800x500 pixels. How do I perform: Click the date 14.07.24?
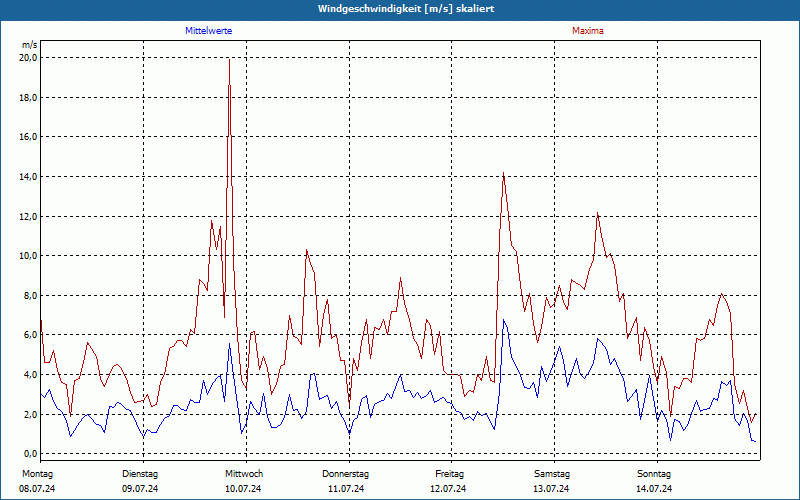tap(654, 489)
